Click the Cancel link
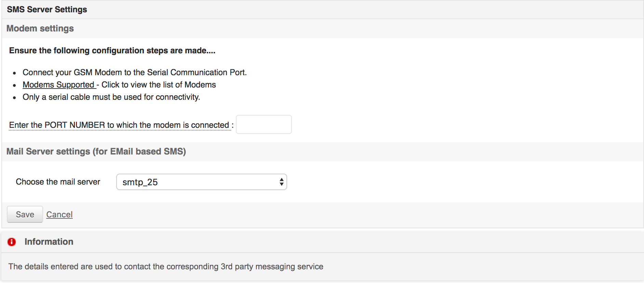 pos(59,215)
